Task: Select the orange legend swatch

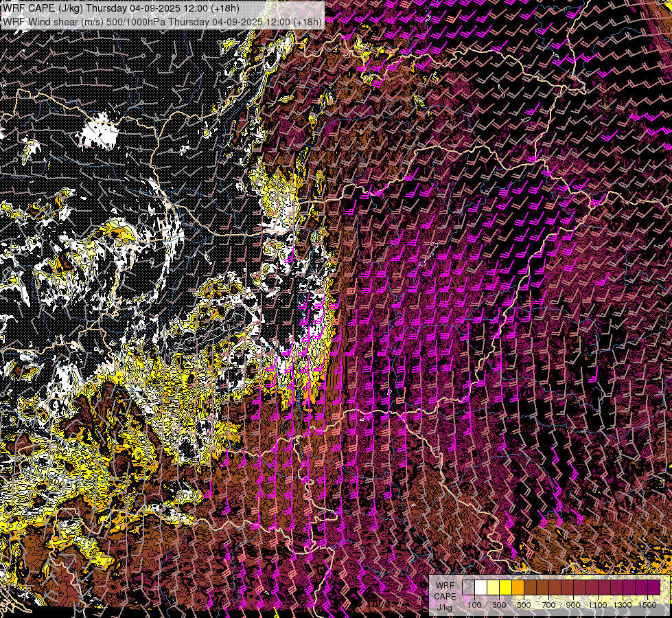Action: click(x=518, y=587)
